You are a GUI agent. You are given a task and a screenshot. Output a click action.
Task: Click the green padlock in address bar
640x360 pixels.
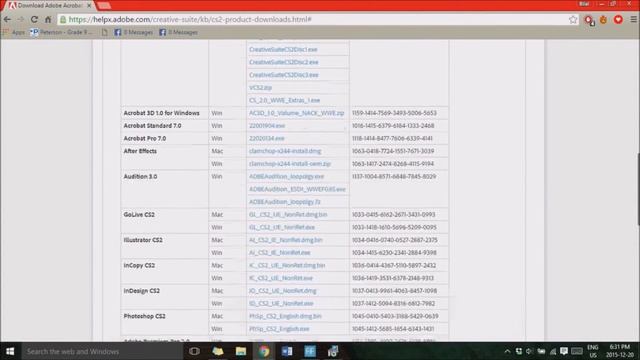[x=63, y=19]
